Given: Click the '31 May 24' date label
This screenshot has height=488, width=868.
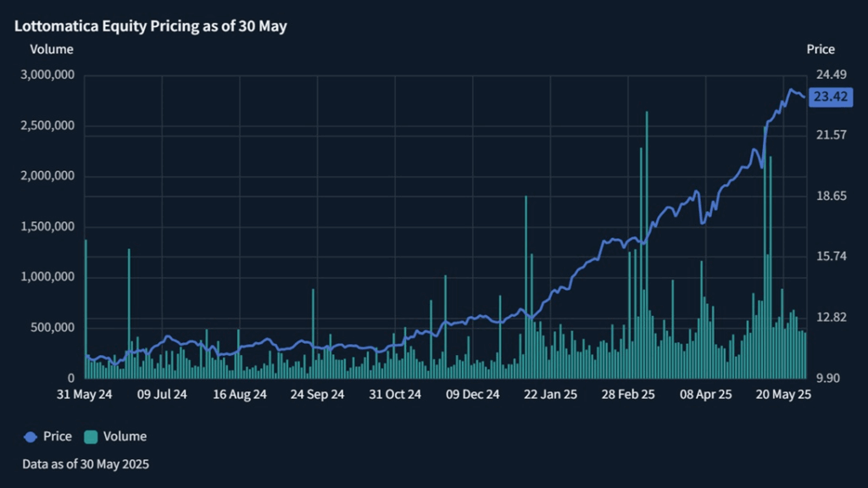Looking at the screenshot, I should 84,395.
